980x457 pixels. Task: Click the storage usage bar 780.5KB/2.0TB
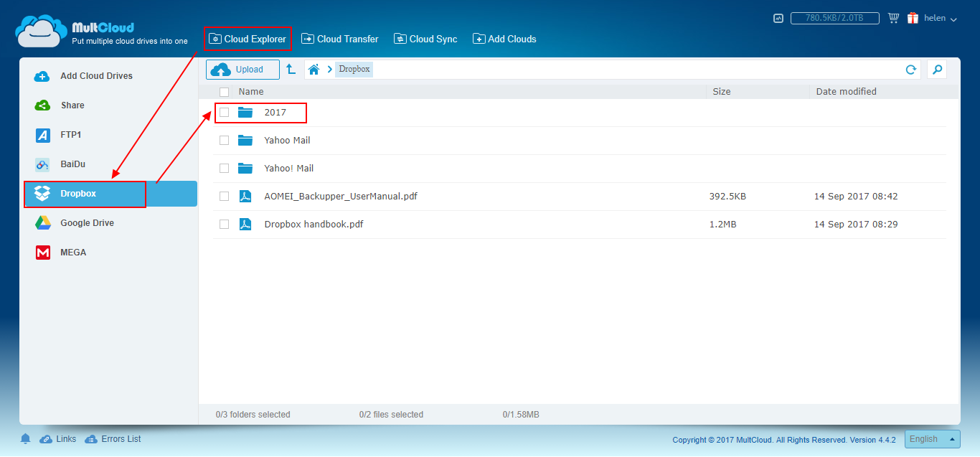(837, 18)
